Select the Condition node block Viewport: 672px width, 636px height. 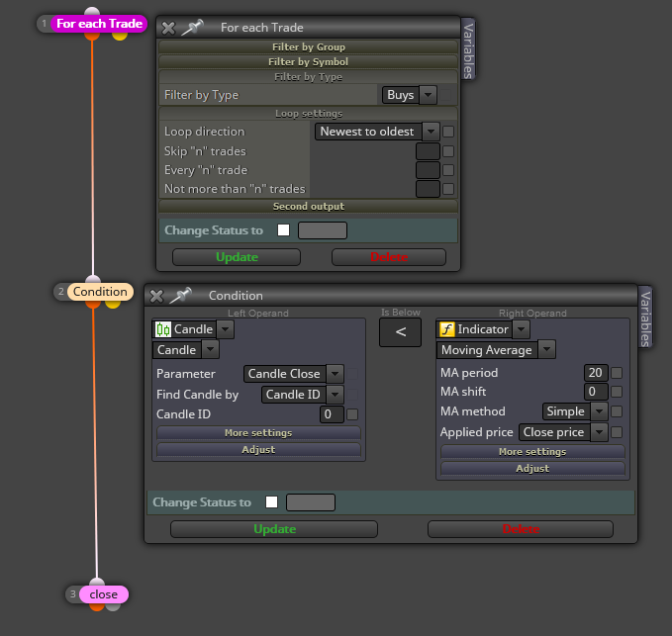100,292
